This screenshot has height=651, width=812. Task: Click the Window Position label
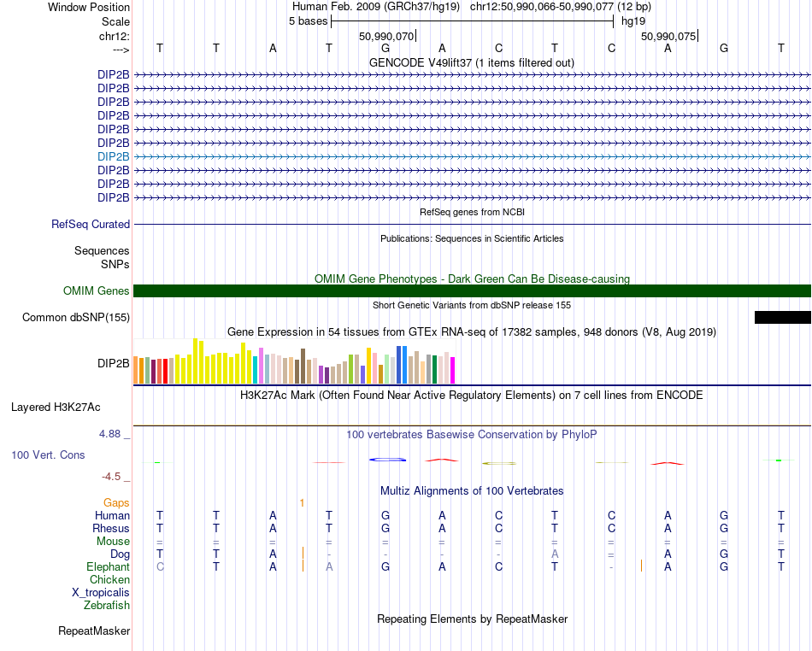point(89,7)
